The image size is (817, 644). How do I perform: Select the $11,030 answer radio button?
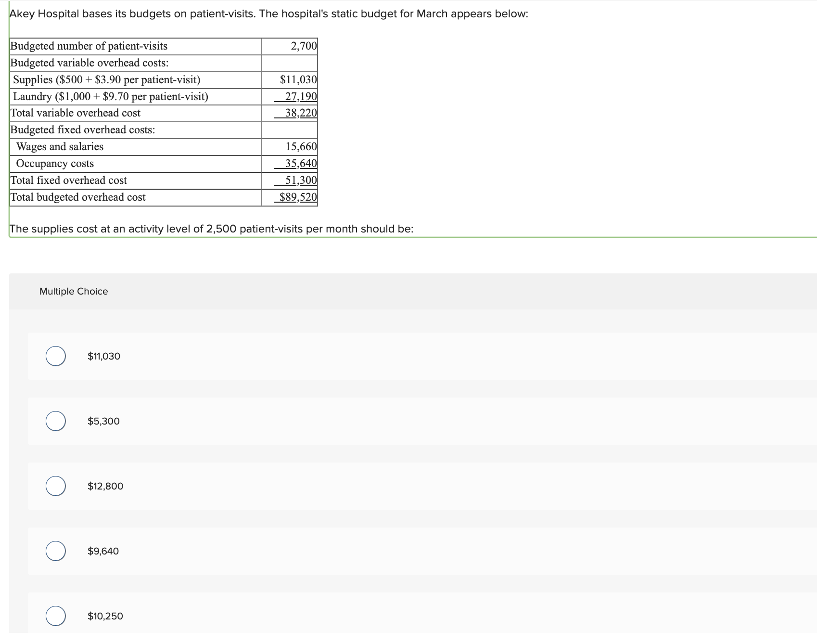click(x=56, y=356)
